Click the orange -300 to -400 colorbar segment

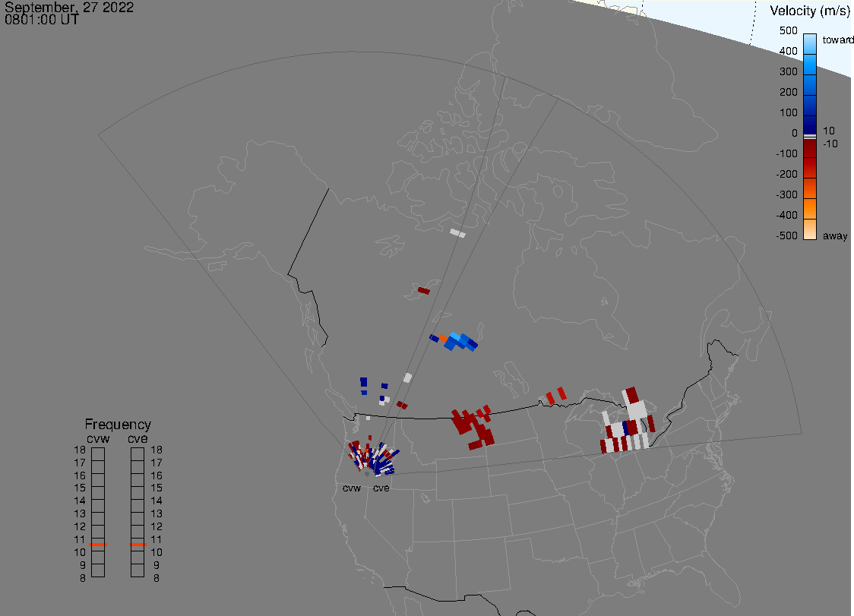coord(810,209)
